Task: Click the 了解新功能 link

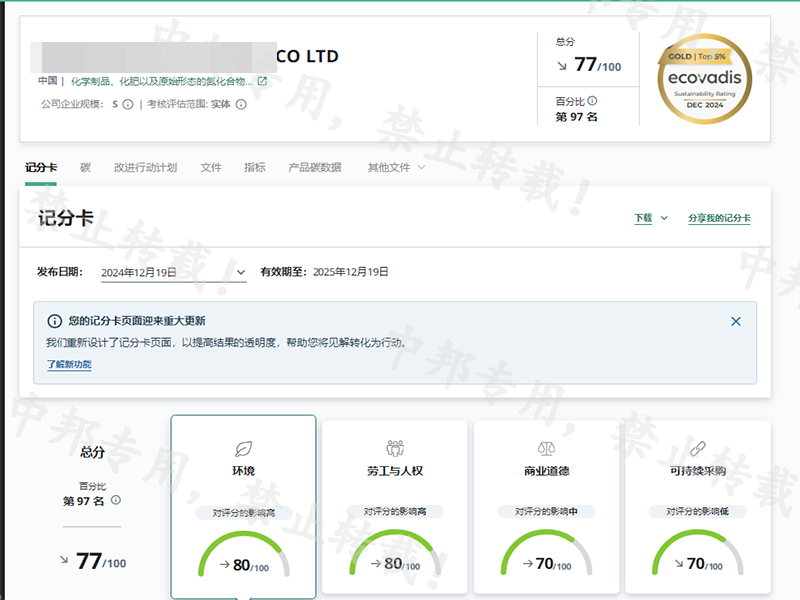Action: point(69,364)
